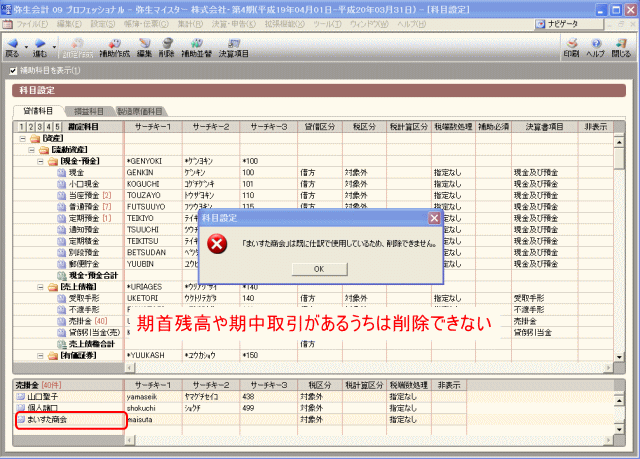Click the icon beside 当座預金 account
This screenshot has width=640, height=459.
pos(62,196)
